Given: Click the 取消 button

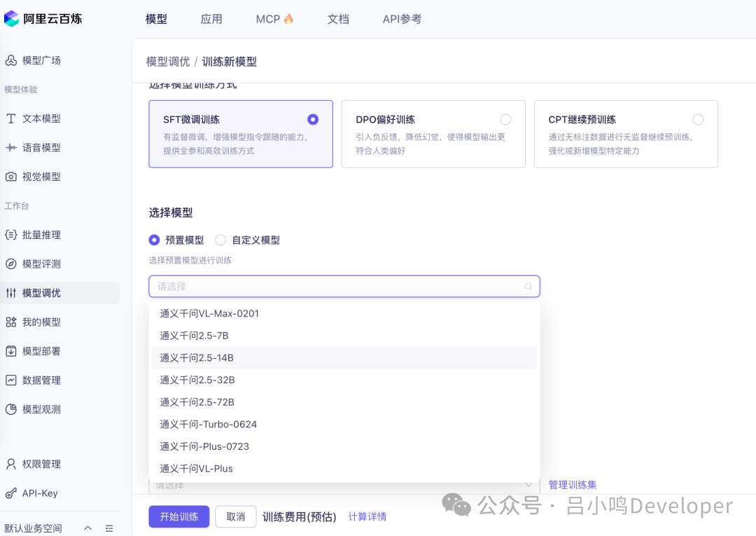Looking at the screenshot, I should point(236,516).
